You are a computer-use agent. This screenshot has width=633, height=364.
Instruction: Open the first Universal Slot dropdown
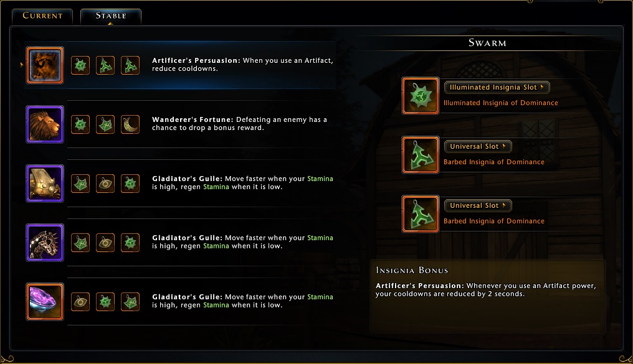point(478,146)
